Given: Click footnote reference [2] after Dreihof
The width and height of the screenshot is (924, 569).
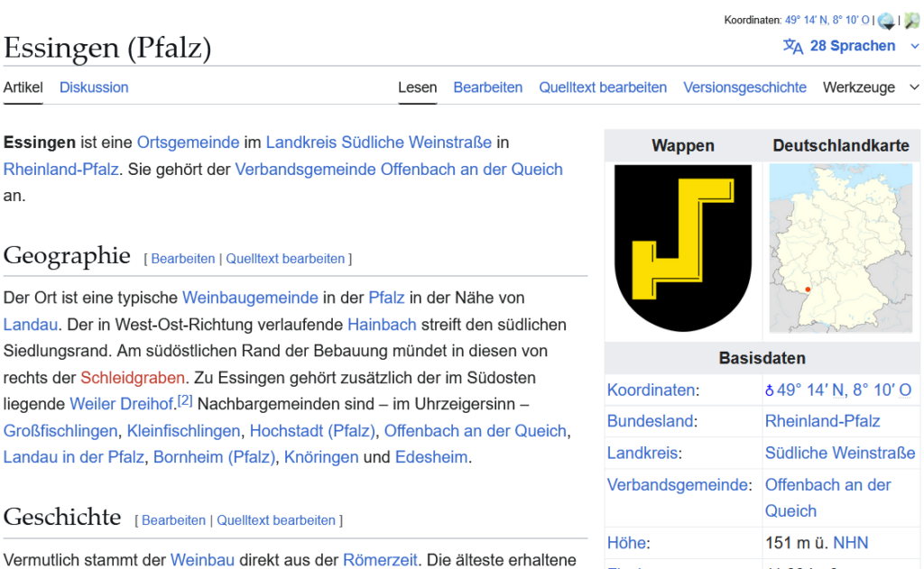Looking at the screenshot, I should coord(185,400).
